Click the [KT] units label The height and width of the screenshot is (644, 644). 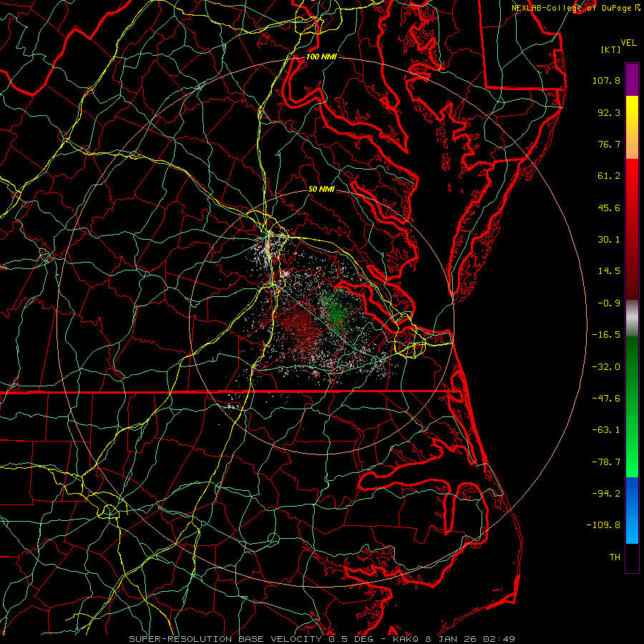click(x=610, y=49)
